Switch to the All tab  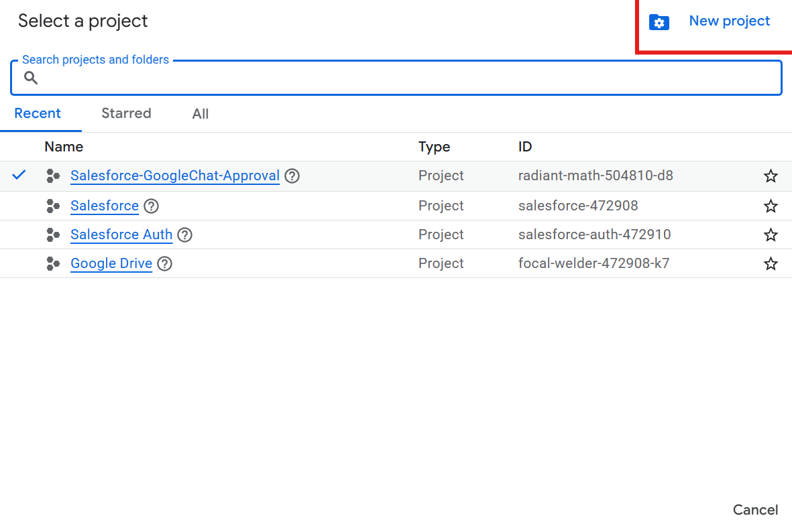point(201,113)
